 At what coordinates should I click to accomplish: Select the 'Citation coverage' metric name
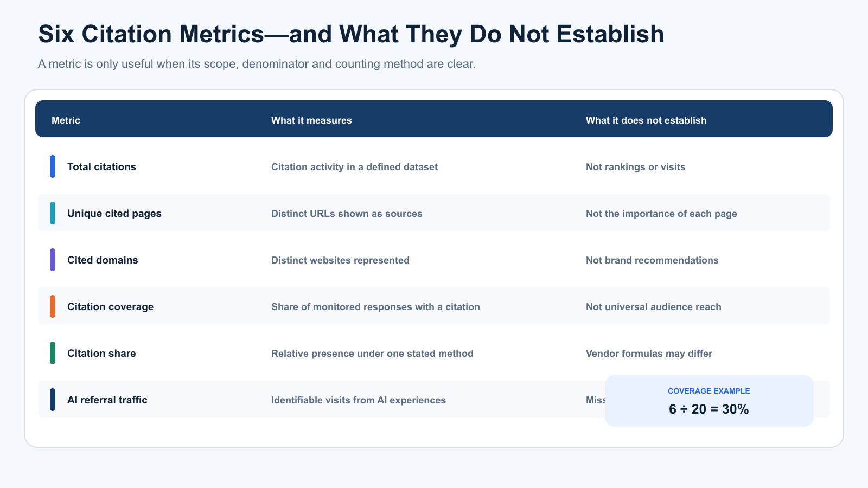tap(110, 307)
